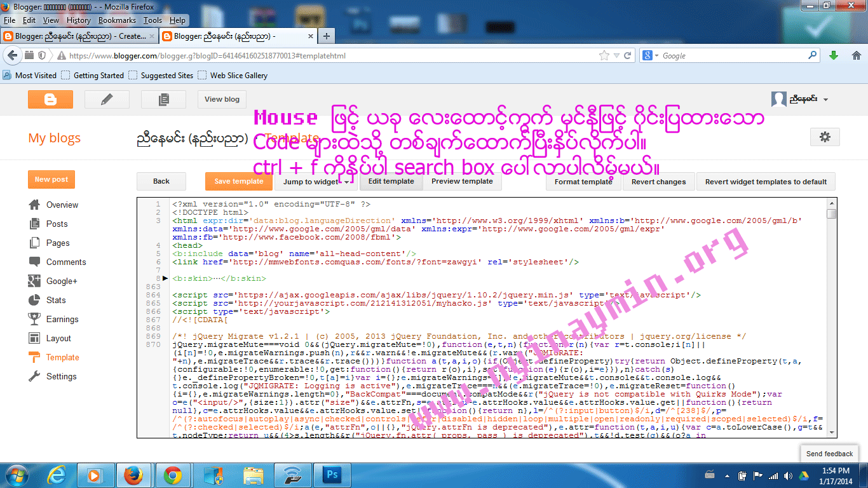
Task: Open Firefox from the taskbar
Action: [133, 475]
